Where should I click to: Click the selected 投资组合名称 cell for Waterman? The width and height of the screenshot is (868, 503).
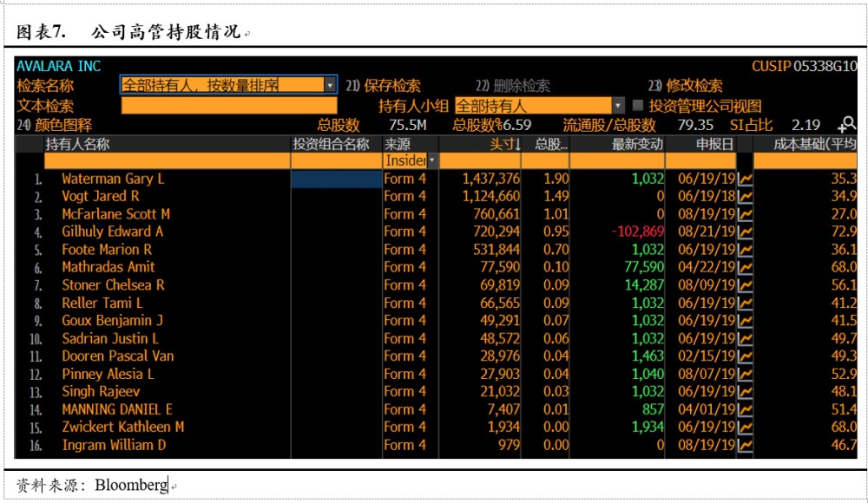pyautogui.click(x=337, y=179)
